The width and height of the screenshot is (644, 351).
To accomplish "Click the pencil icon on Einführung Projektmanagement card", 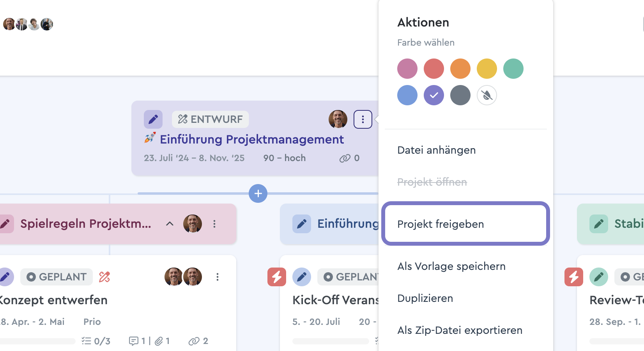I will point(153,119).
